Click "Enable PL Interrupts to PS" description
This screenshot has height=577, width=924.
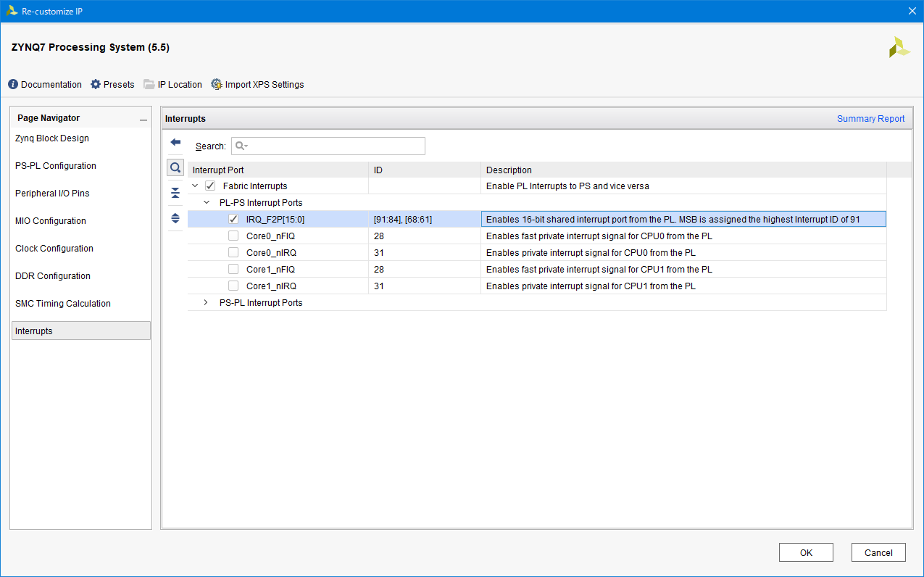[x=567, y=186]
